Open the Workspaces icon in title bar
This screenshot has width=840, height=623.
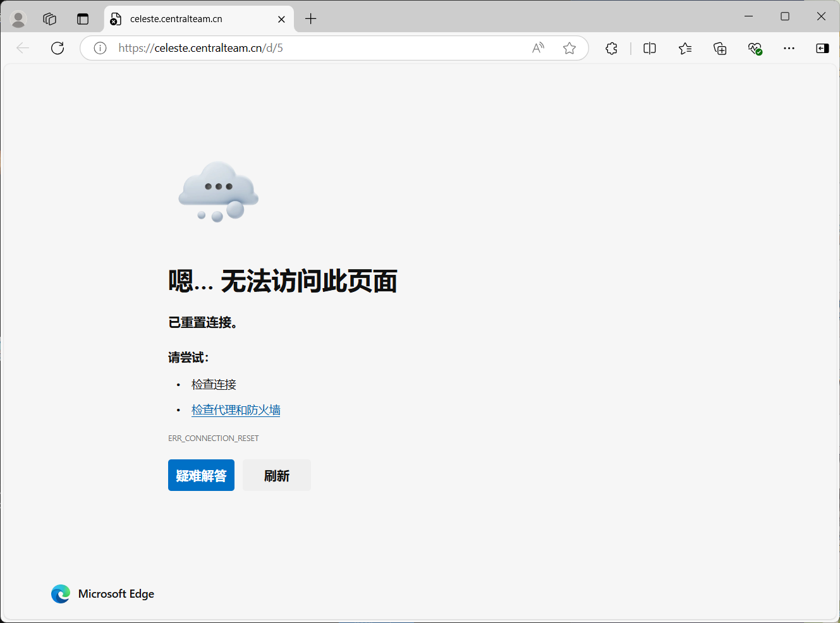pyautogui.click(x=50, y=19)
